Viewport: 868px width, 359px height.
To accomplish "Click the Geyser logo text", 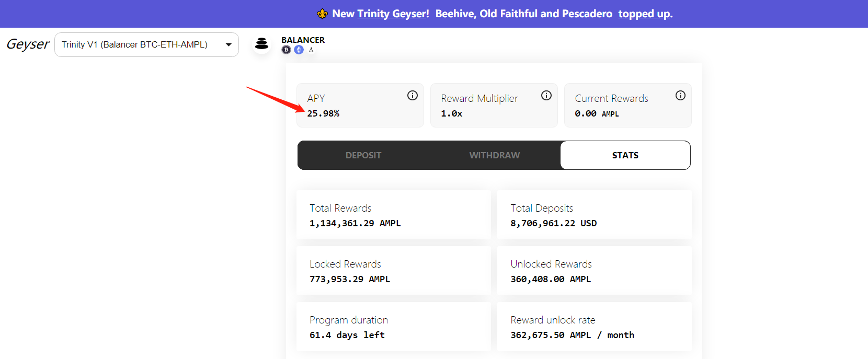I will click(x=28, y=44).
